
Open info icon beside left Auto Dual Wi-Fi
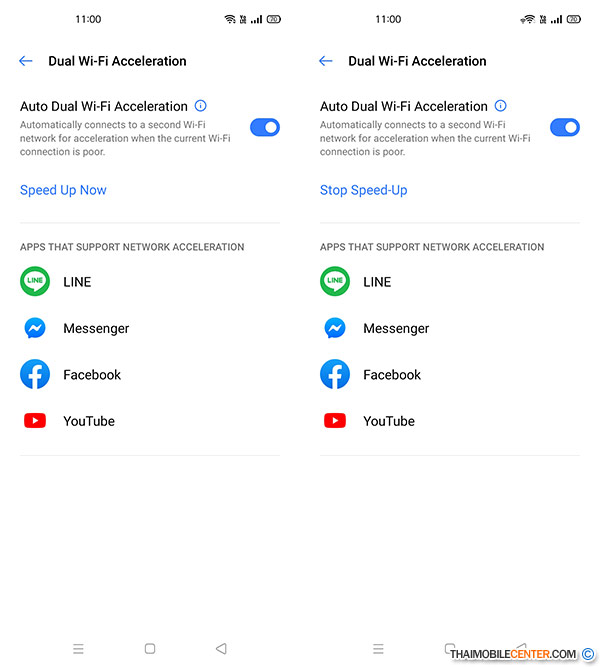point(200,105)
